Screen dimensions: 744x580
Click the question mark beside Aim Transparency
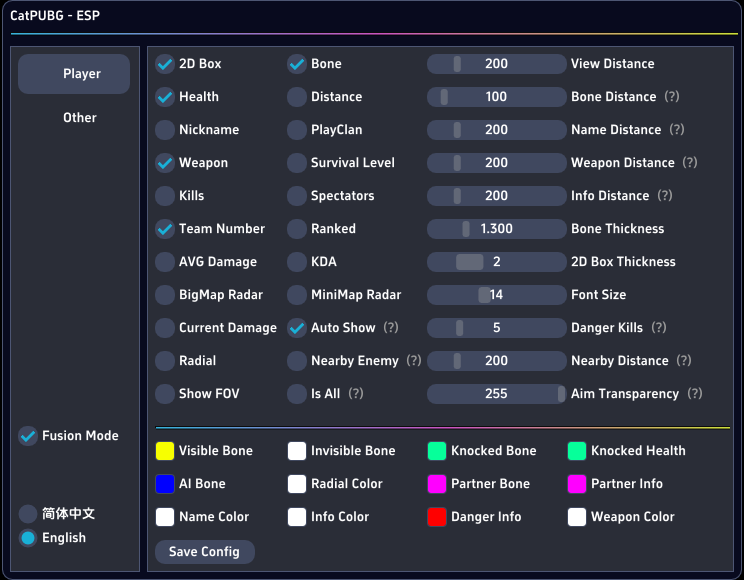click(x=695, y=394)
